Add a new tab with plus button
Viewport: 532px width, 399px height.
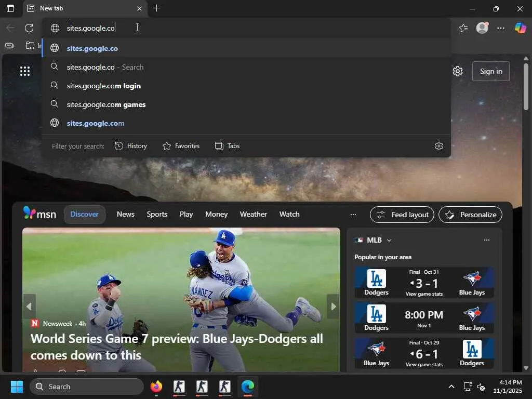click(156, 8)
